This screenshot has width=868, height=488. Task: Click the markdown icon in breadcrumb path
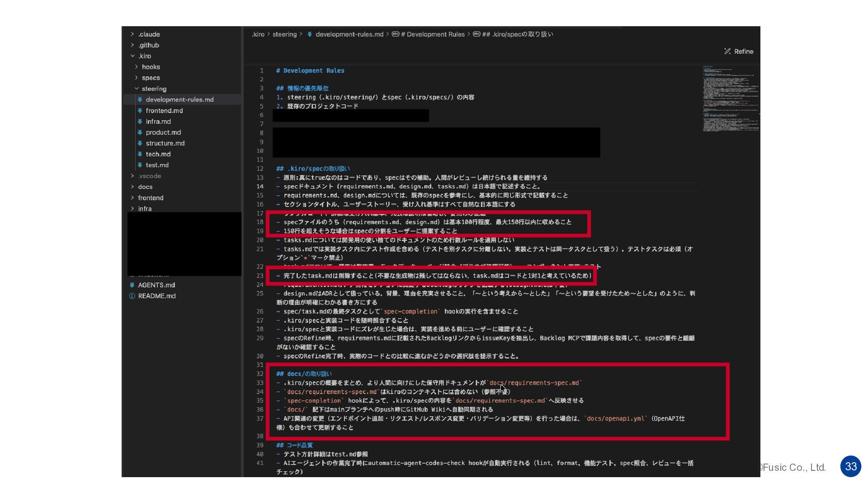[310, 34]
